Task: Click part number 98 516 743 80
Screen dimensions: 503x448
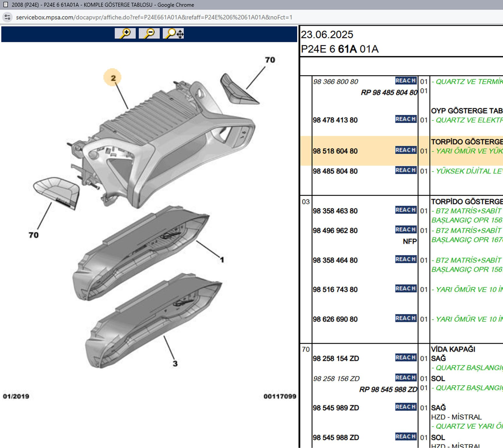Action: coord(335,290)
